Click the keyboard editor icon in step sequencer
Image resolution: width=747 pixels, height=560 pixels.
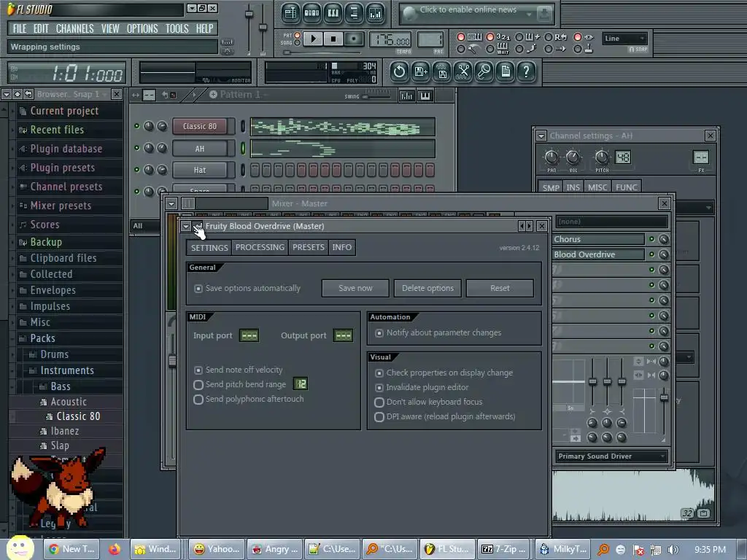(425, 96)
